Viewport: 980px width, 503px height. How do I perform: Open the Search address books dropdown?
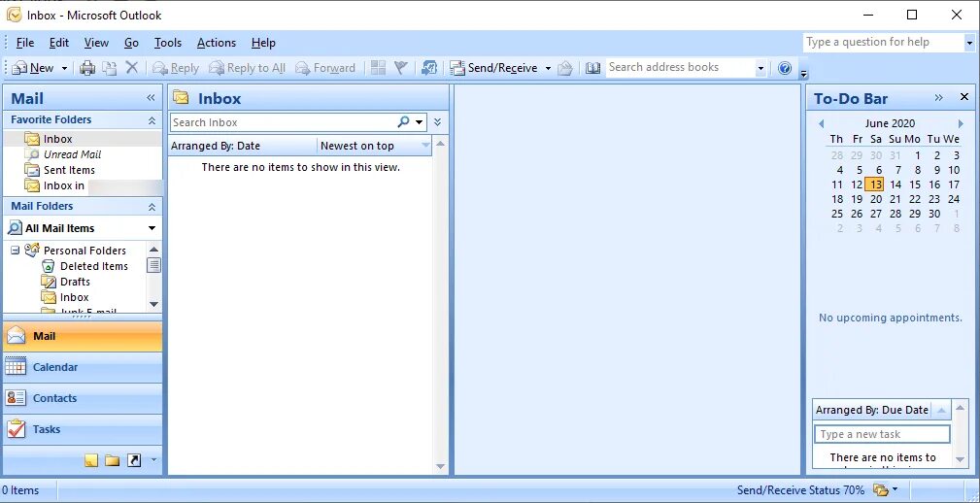pyautogui.click(x=760, y=68)
